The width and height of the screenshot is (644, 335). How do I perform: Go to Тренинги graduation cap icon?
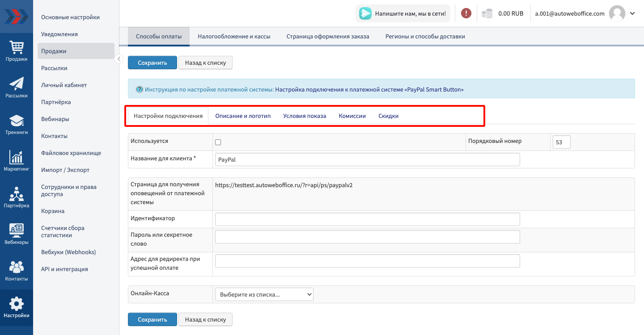coord(17,121)
